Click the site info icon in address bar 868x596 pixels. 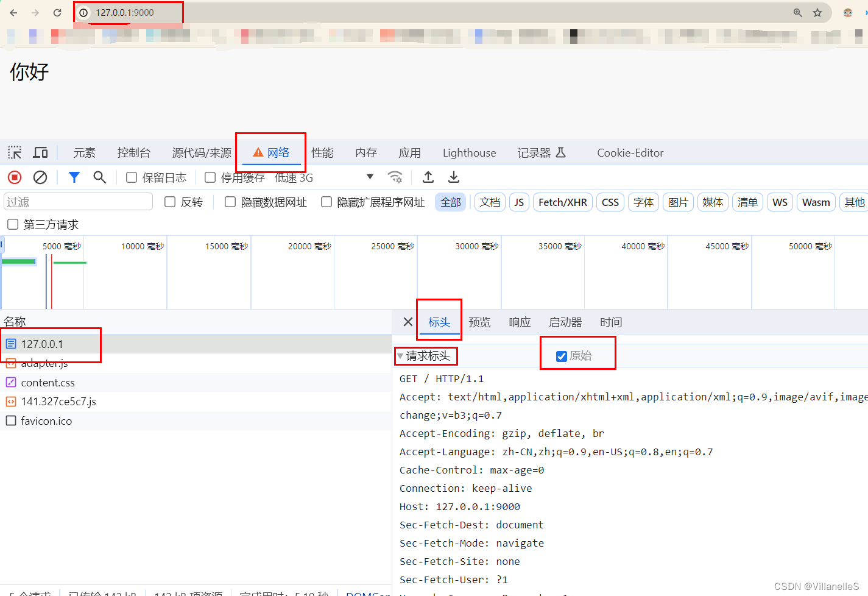pyautogui.click(x=83, y=13)
